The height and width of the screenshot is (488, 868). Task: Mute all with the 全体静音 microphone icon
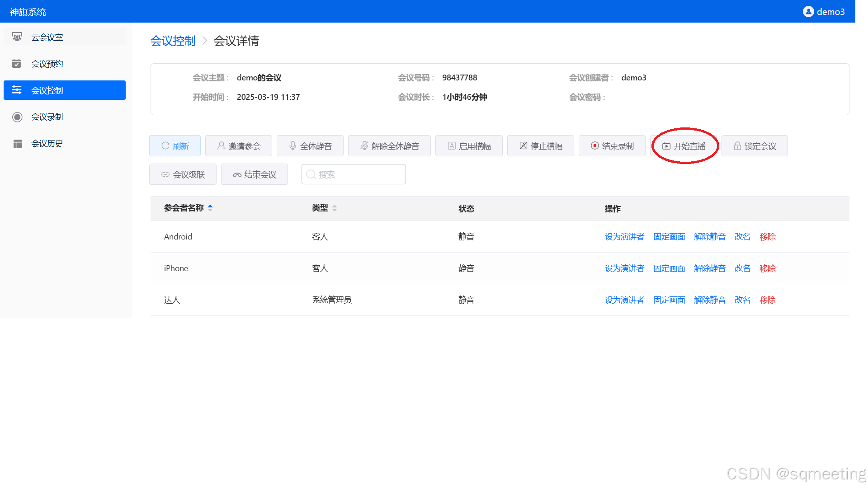coord(293,146)
